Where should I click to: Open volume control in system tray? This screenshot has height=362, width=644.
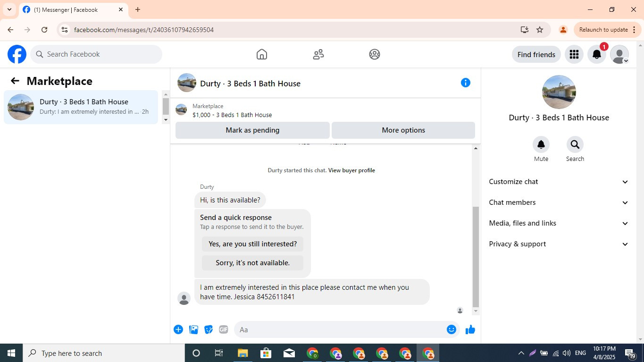pos(567,353)
